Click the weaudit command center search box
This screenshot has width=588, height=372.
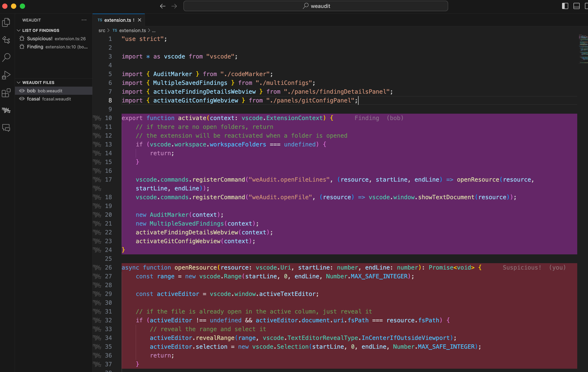tap(316, 6)
